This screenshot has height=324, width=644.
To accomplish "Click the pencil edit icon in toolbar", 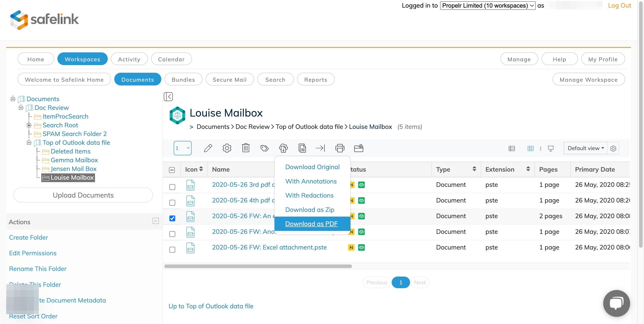I will coord(208,148).
